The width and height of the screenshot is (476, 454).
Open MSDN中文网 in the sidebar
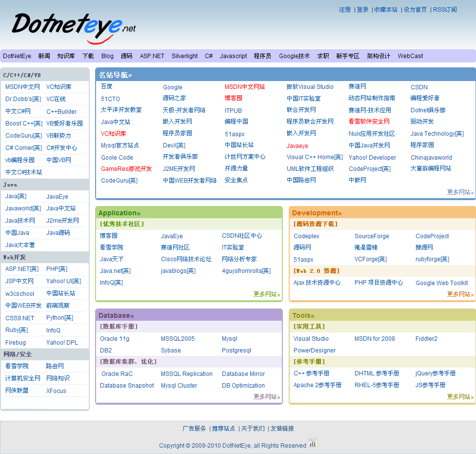[22, 87]
